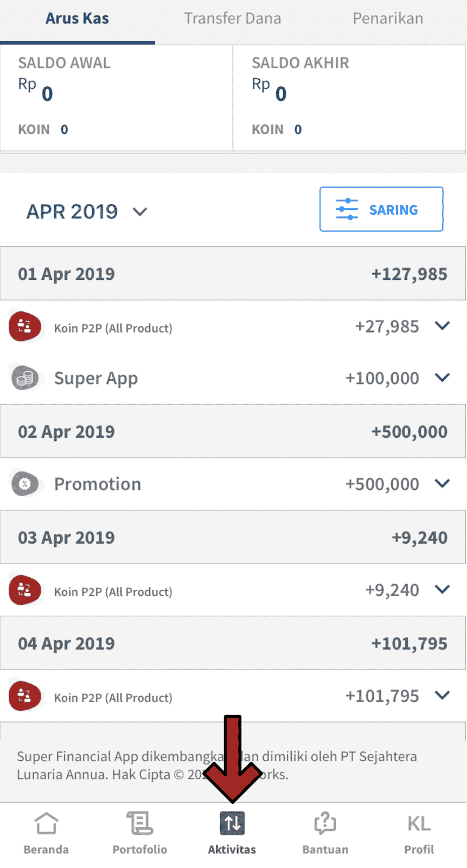Expand the Promotion +500,000 entry
Screen dimensions: 467x868
pos(443,483)
